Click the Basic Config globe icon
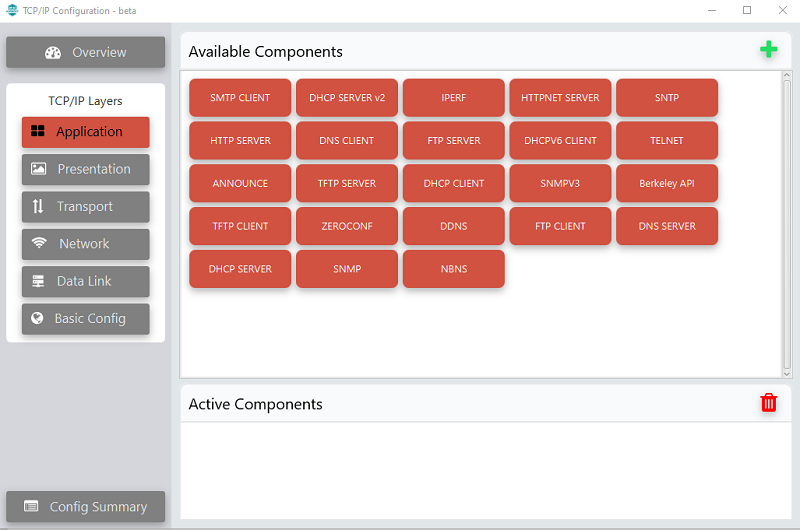 click(37, 318)
